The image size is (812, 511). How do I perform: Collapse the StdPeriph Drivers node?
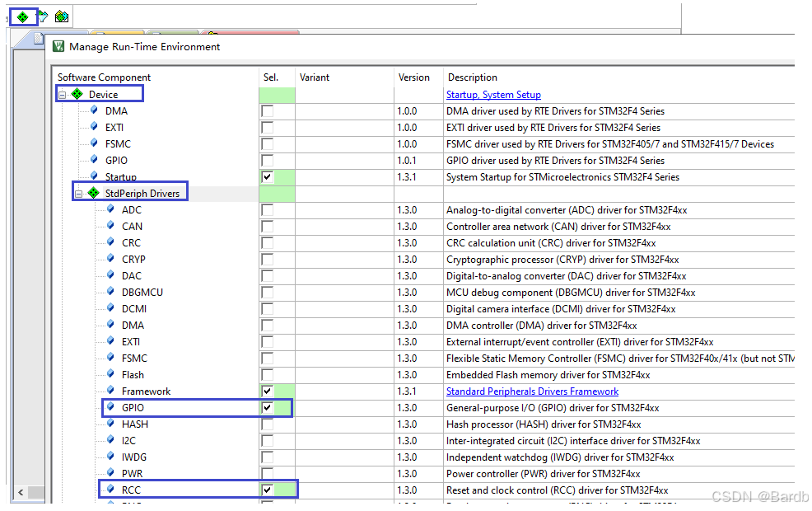(x=79, y=194)
